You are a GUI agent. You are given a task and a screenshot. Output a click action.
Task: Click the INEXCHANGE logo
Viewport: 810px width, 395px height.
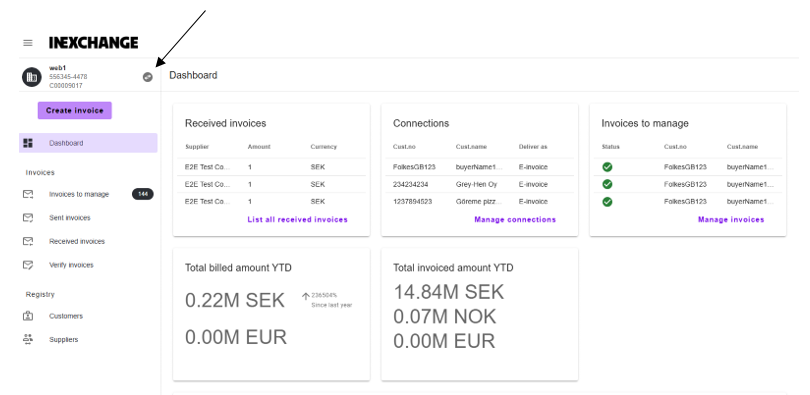[x=94, y=43]
